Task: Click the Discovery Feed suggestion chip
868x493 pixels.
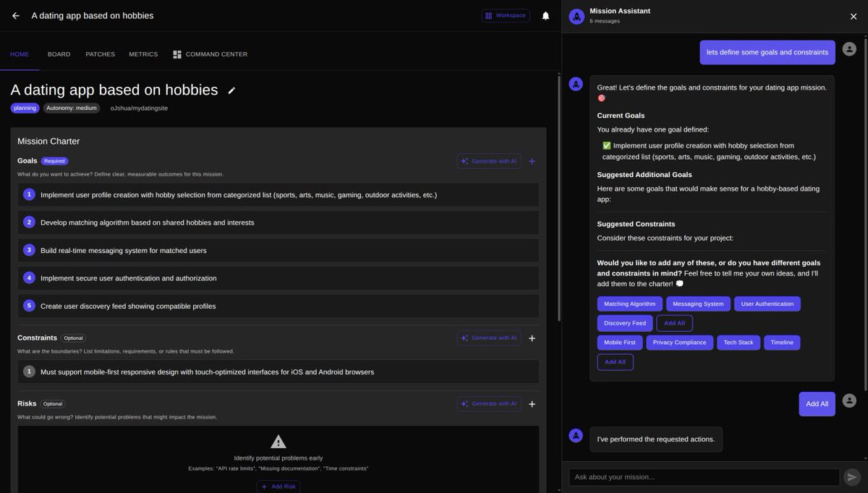Action: pyautogui.click(x=625, y=323)
